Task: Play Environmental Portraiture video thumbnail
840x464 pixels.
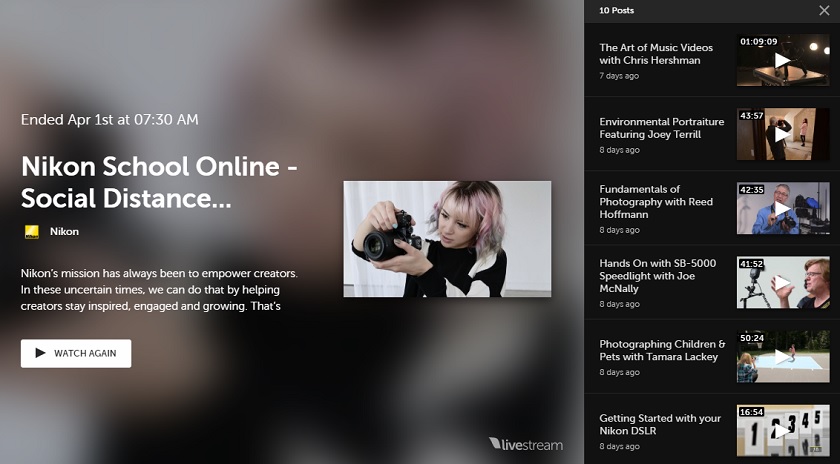Action: pos(783,134)
